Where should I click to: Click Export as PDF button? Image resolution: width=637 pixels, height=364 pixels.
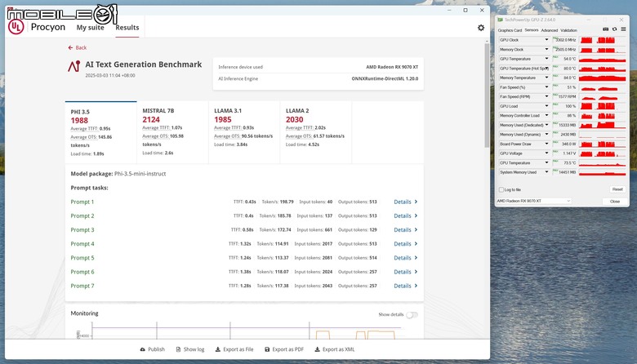[284, 349]
